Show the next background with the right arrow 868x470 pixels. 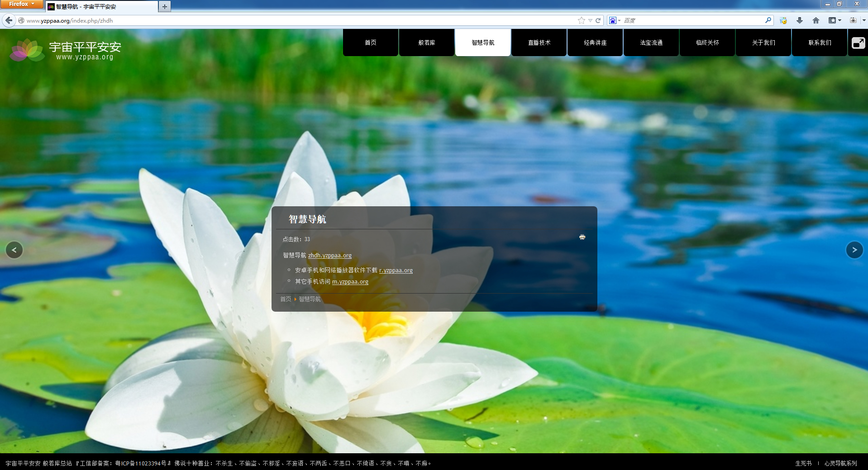point(854,250)
